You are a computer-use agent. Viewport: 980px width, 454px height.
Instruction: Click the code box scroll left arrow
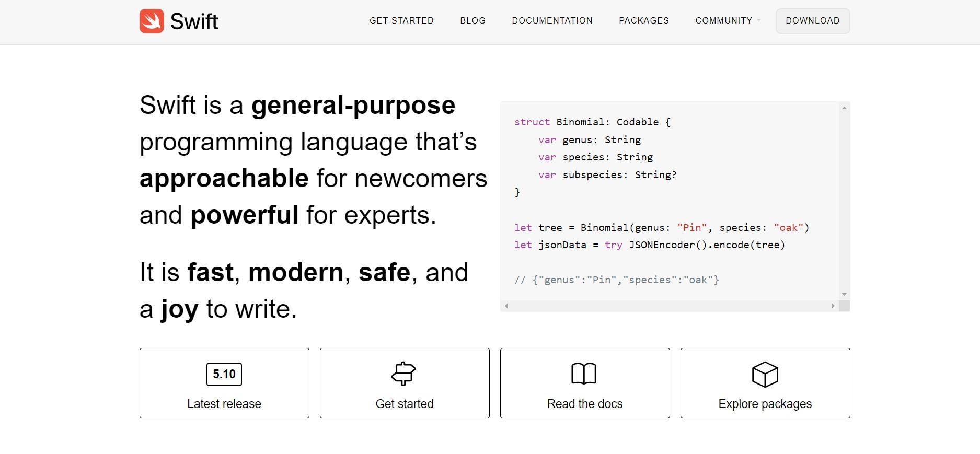click(x=506, y=306)
